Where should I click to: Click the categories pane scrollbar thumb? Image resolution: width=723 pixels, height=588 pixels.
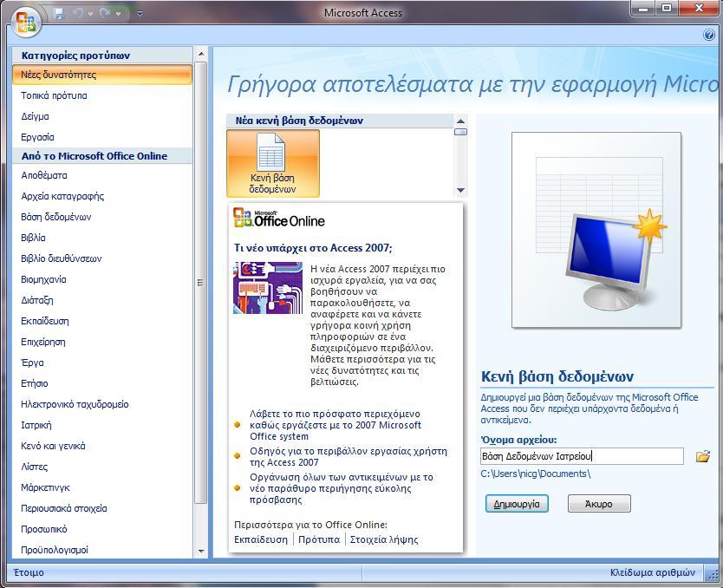200,282
